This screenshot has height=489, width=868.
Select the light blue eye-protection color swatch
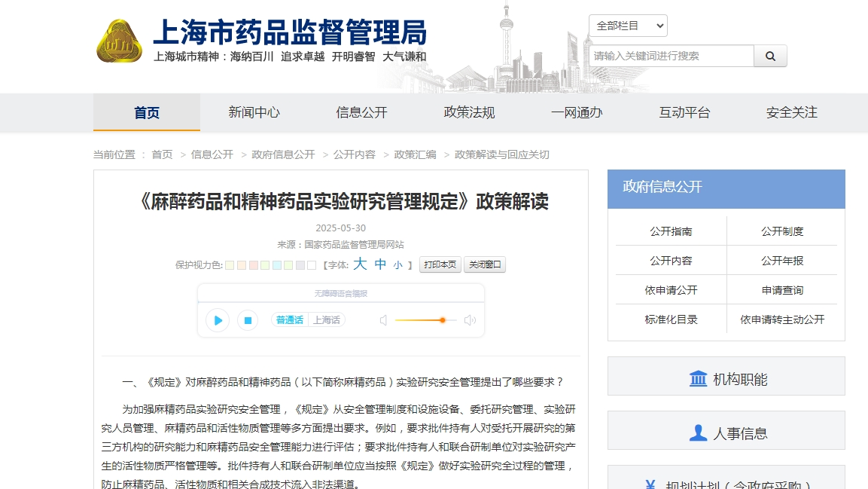point(277,265)
